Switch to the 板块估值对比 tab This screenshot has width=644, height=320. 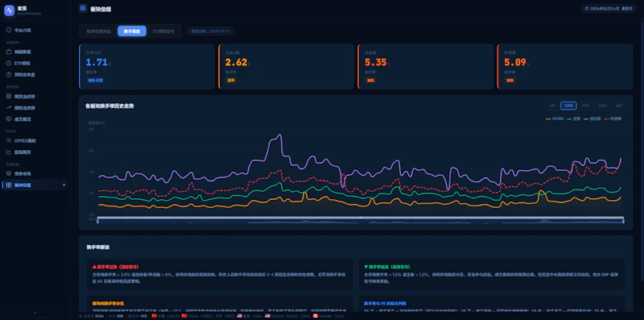tap(98, 31)
